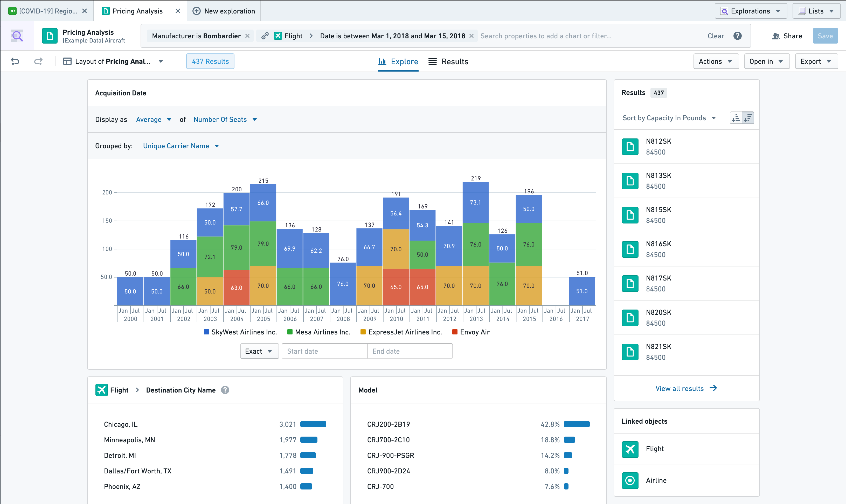Click the Start date input field
Viewport: 846px width, 504px height.
pyautogui.click(x=324, y=351)
